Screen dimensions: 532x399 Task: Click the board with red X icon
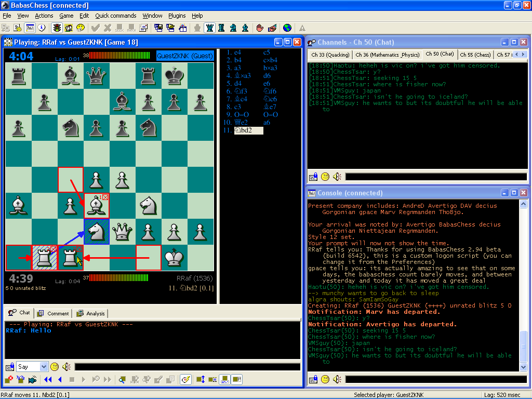coord(9,379)
